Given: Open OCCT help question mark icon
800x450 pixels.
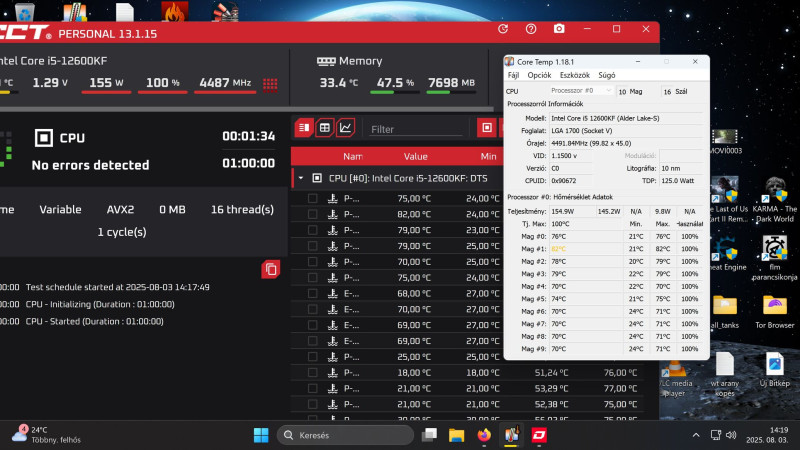Looking at the screenshot, I should tap(531, 29).
